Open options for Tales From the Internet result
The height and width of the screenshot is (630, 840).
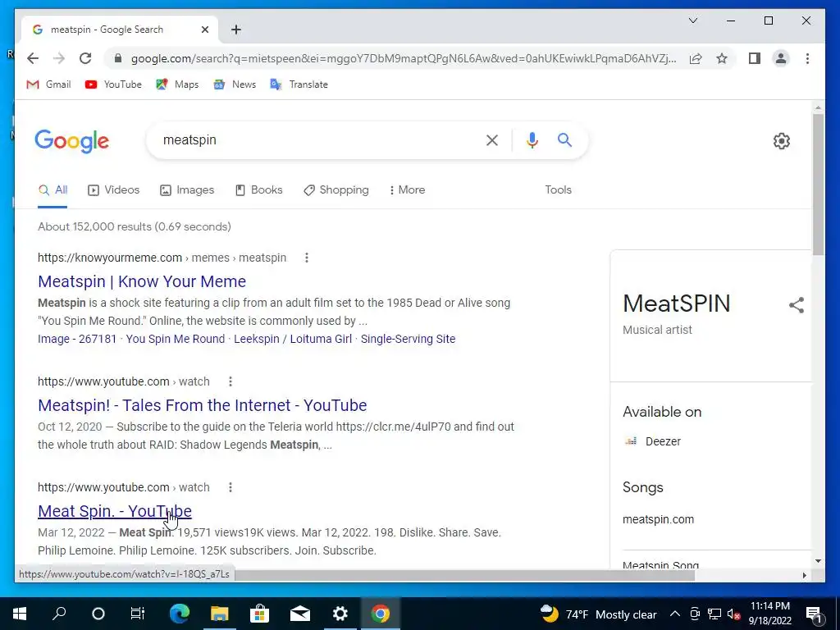pos(231,381)
